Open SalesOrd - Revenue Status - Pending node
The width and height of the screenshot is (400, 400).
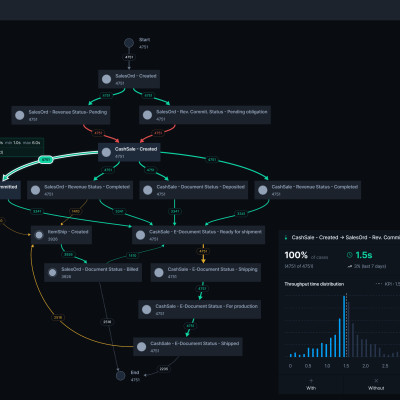pyautogui.click(x=61, y=115)
